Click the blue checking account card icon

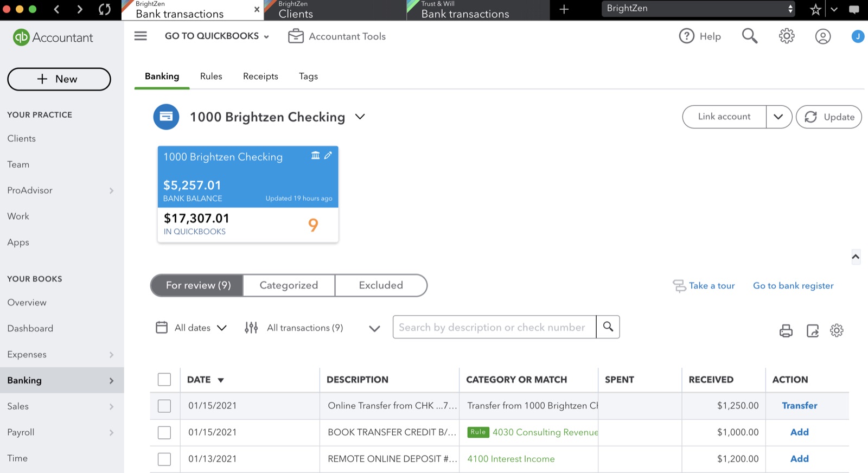tap(166, 117)
